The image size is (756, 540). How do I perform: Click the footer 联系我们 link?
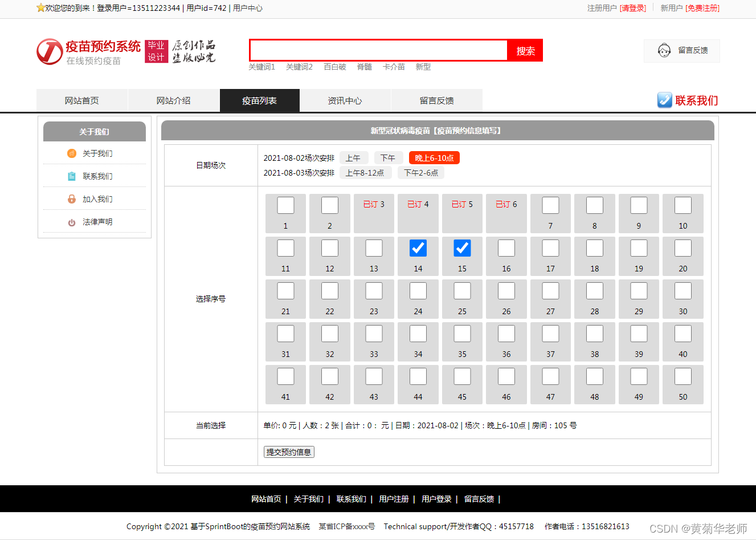tap(351, 499)
